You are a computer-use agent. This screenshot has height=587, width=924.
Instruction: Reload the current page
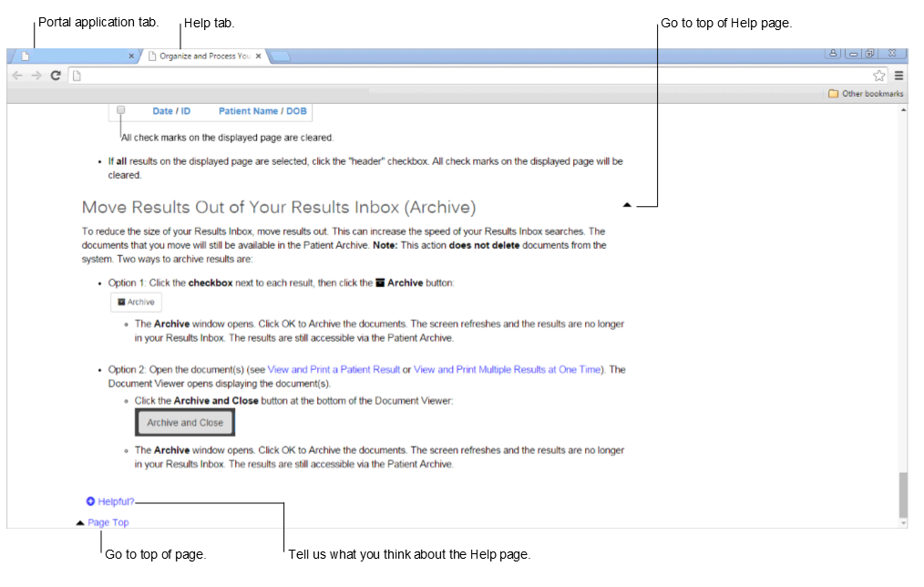pyautogui.click(x=55, y=76)
